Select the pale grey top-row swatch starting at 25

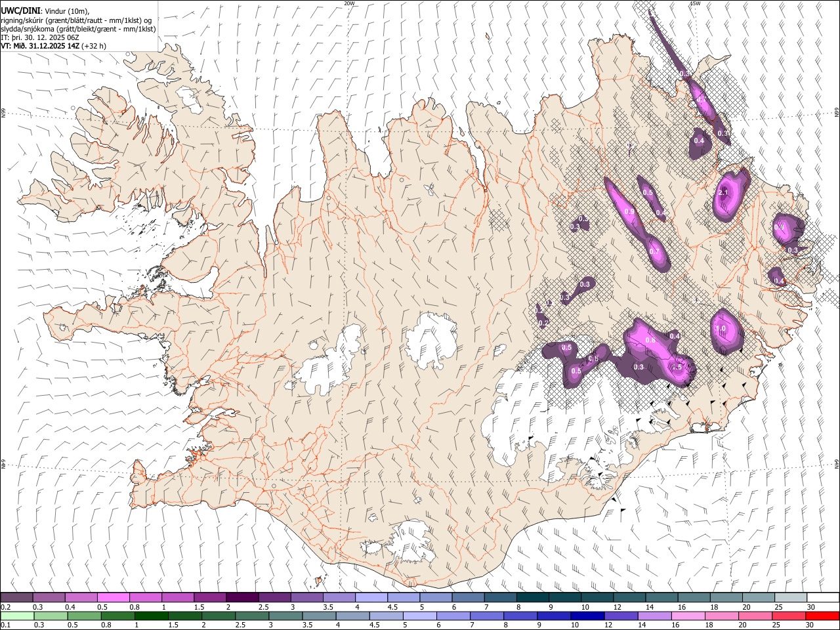[x=791, y=597]
